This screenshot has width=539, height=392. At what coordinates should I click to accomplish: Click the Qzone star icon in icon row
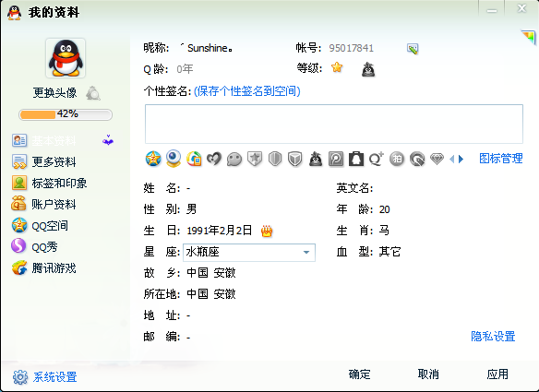[x=153, y=159]
